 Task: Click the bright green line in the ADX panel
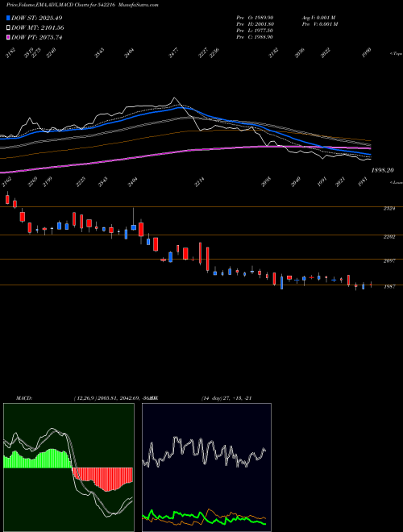[204, 517]
